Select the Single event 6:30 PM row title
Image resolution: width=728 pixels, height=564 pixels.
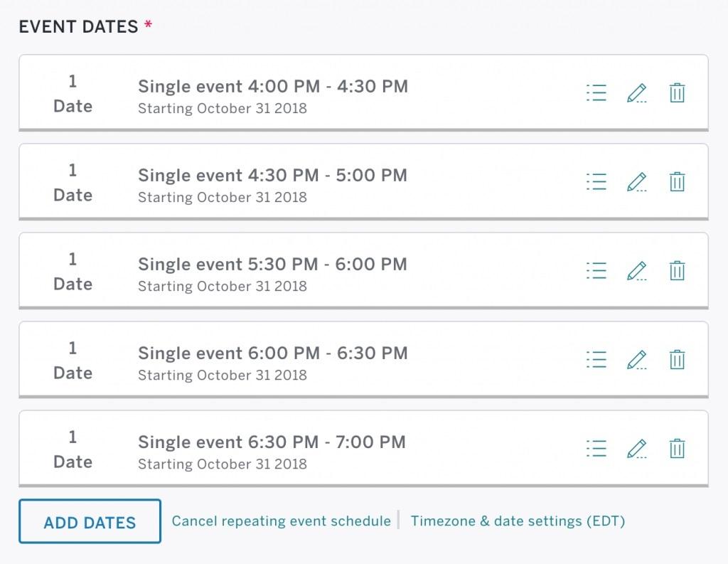point(272,442)
